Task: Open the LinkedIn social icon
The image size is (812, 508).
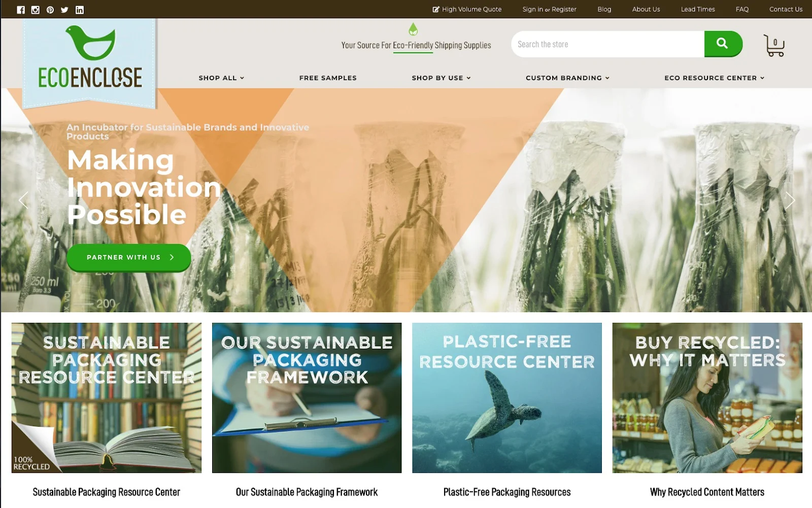Action: [x=80, y=10]
